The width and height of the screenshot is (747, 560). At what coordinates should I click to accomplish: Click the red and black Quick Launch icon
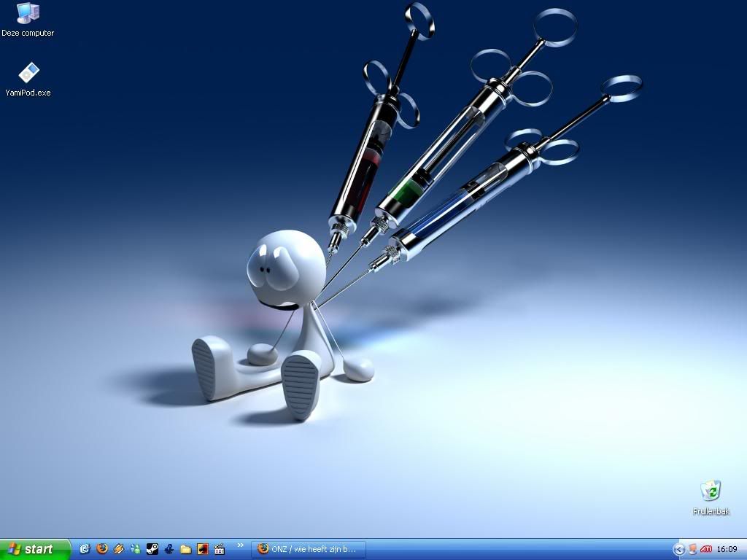203,549
